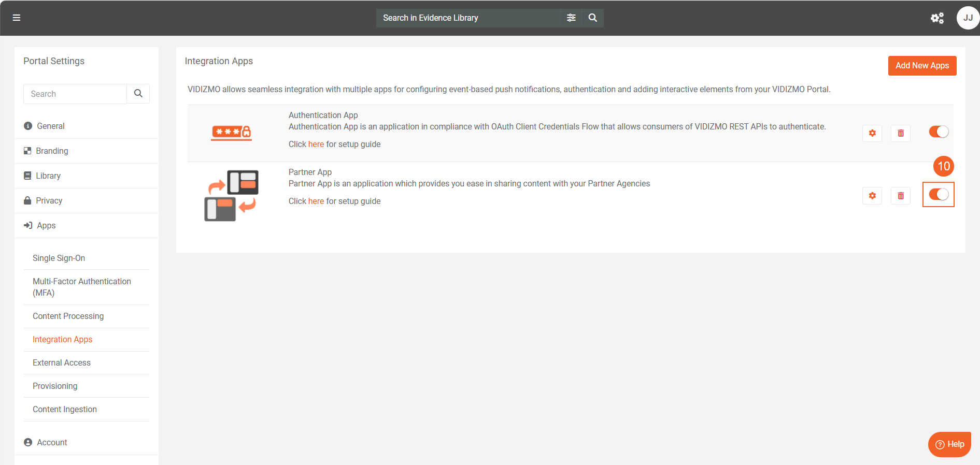Delete the Authentication App
The image size is (980, 465).
click(x=901, y=133)
